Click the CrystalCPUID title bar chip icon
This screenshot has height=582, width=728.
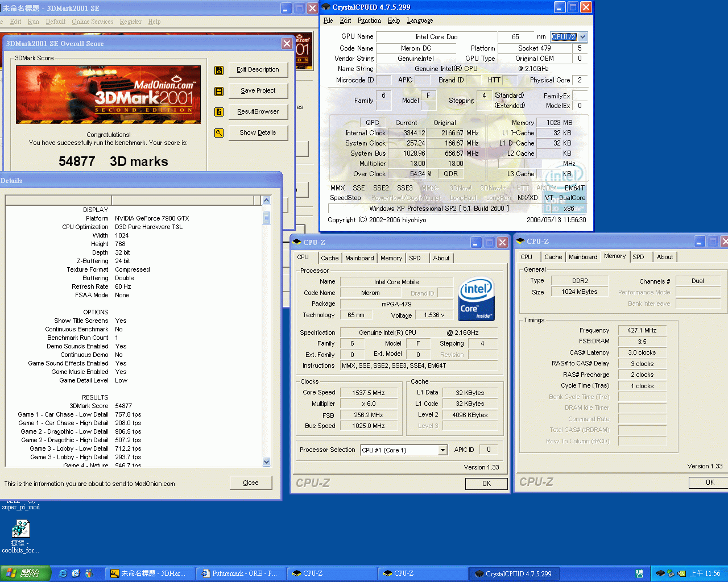coord(326,7)
